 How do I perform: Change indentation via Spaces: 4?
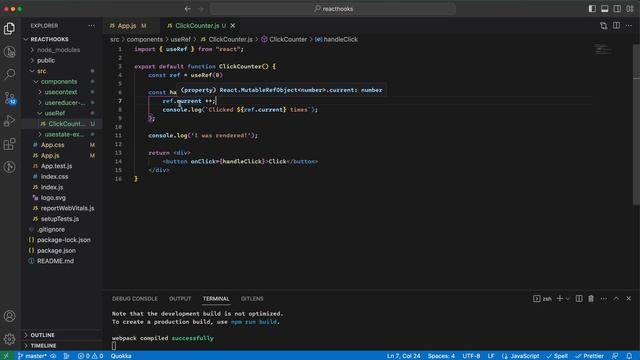[441, 356]
